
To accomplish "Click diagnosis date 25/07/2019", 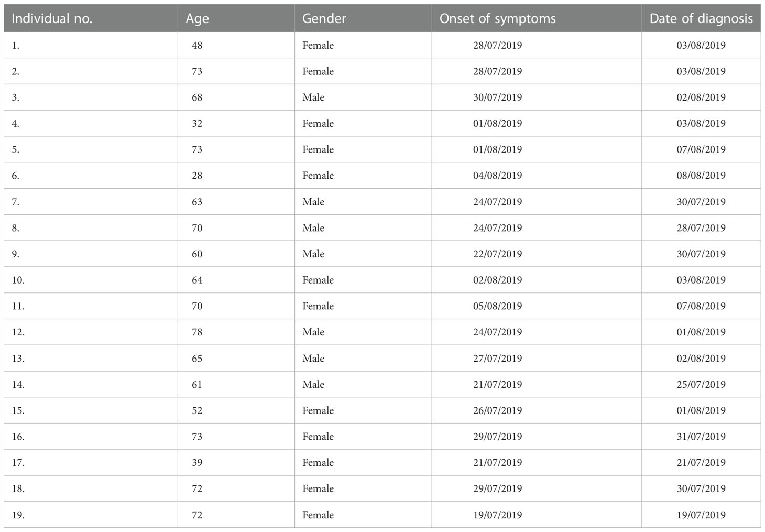I will 701,384.
